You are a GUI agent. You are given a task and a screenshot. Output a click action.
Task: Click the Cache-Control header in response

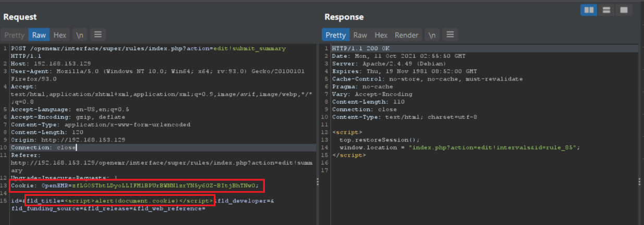(x=427, y=79)
